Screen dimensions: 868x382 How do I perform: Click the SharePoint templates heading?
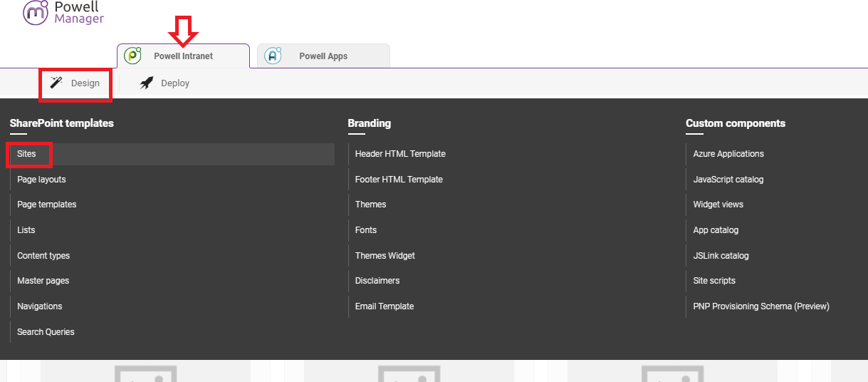62,123
